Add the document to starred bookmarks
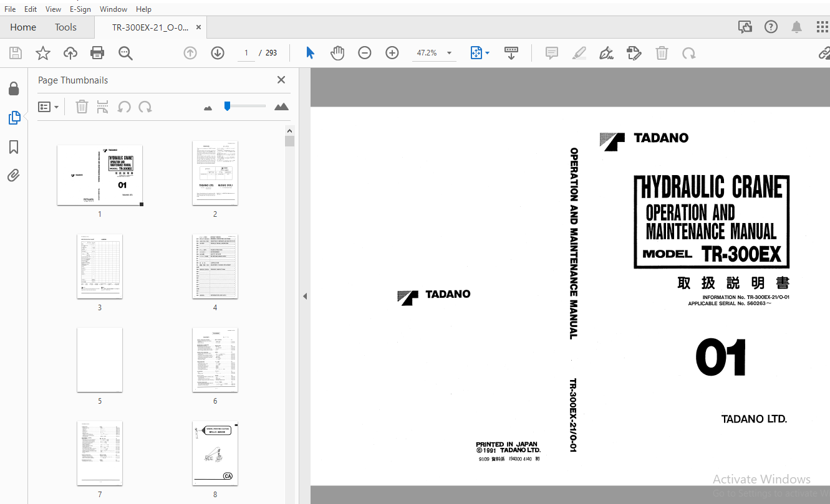Image resolution: width=830 pixels, height=504 pixels. [42, 53]
